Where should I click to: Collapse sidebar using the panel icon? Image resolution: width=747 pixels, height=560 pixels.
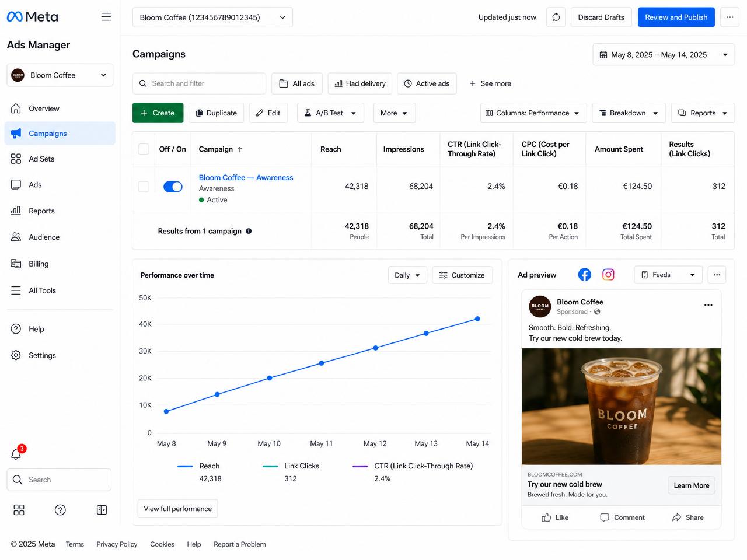(102, 510)
